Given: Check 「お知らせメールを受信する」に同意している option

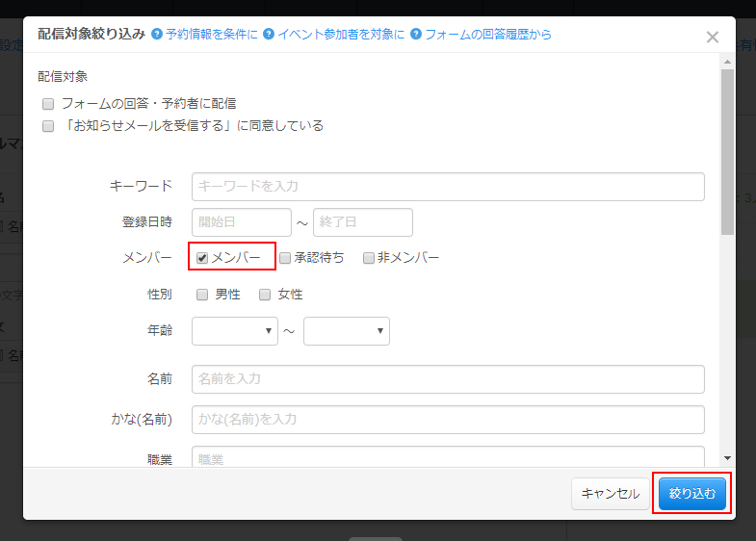Looking at the screenshot, I should pos(48,126).
